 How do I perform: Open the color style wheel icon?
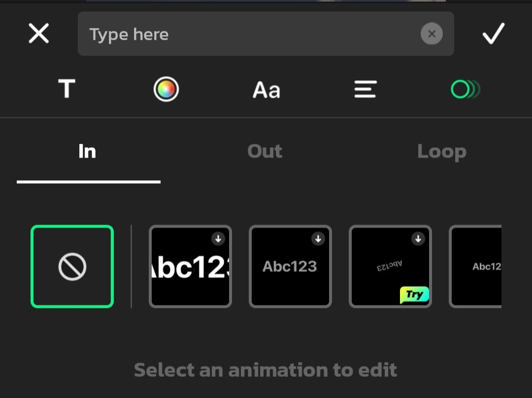166,89
